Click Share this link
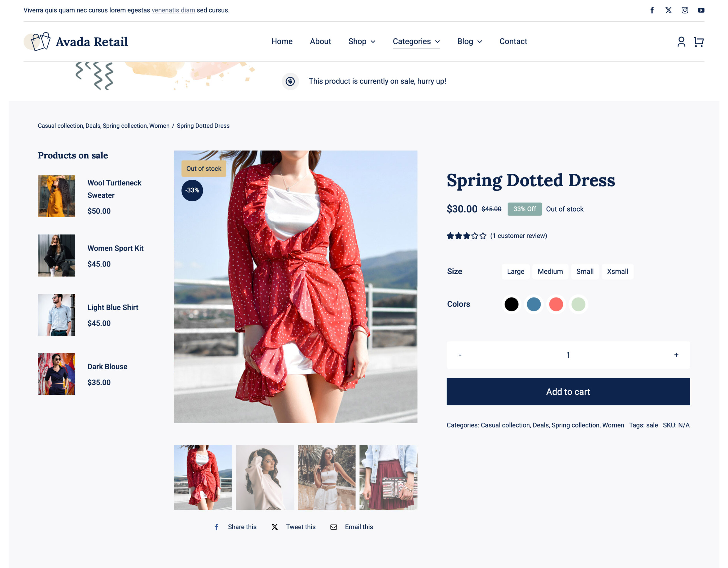Screen dimensions: 728x568 coord(242,527)
